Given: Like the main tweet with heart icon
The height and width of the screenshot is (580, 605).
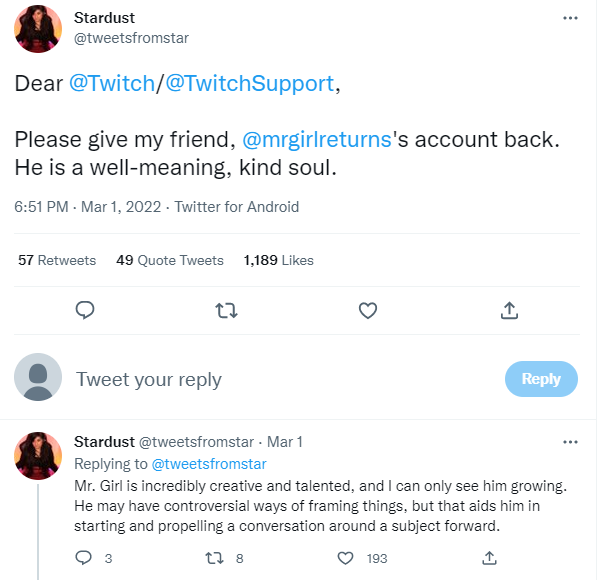Looking at the screenshot, I should [367, 311].
